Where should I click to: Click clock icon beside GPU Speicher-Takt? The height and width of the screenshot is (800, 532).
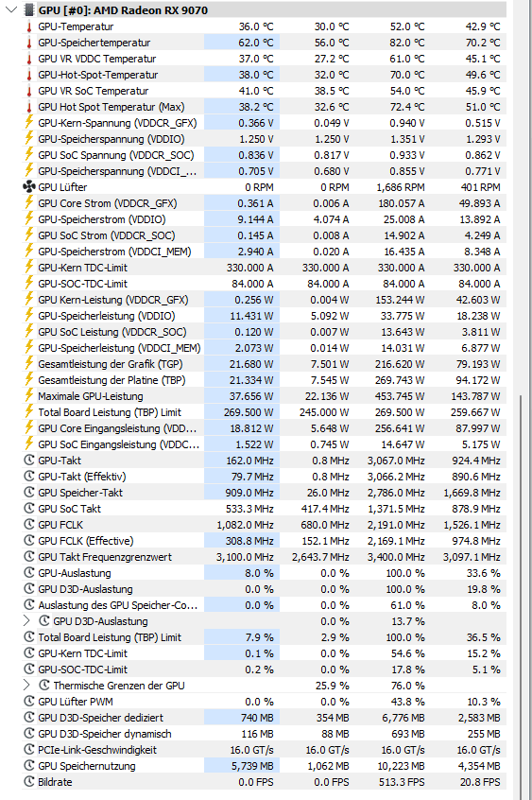click(x=29, y=493)
